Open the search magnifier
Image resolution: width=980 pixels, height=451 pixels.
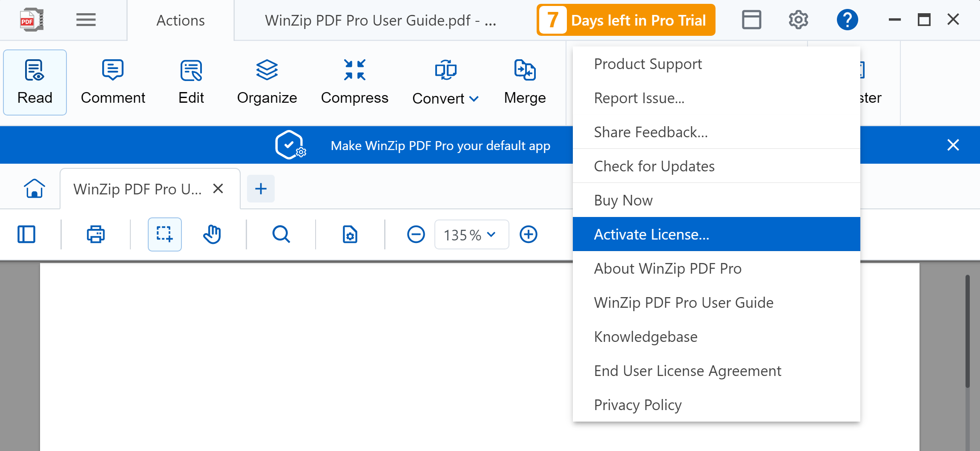click(x=281, y=234)
